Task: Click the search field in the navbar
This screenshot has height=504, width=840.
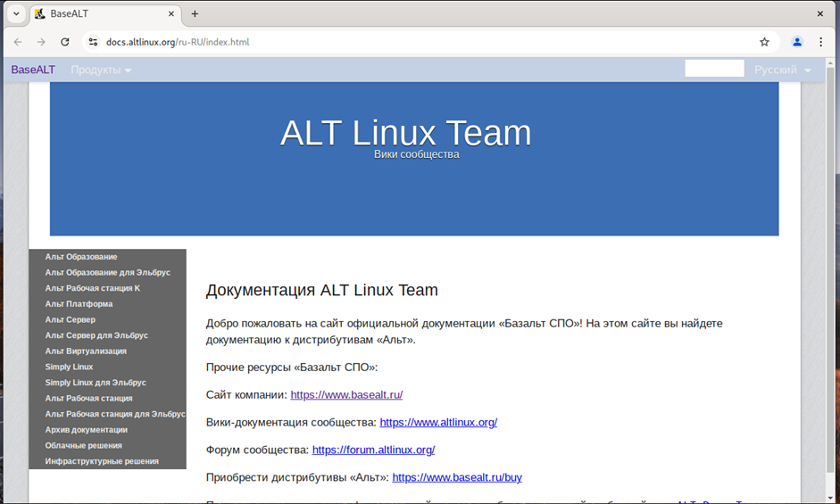Action: pyautogui.click(x=713, y=69)
